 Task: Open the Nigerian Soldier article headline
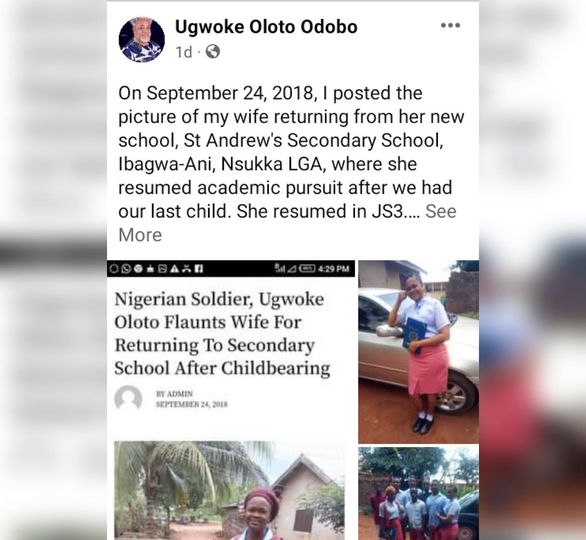click(x=222, y=333)
